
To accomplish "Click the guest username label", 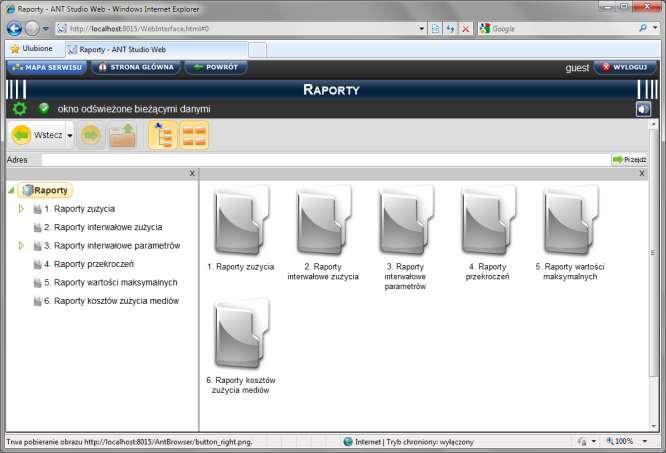I will 577,68.
